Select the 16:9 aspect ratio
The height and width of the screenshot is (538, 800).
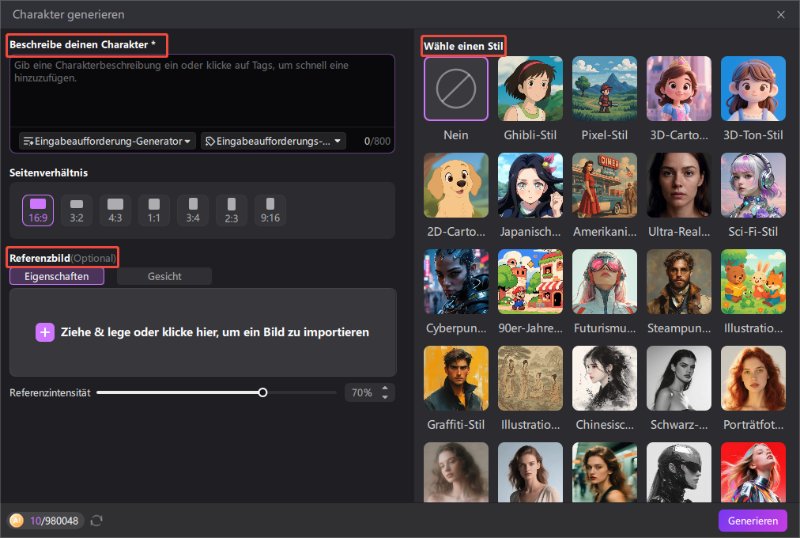click(38, 210)
